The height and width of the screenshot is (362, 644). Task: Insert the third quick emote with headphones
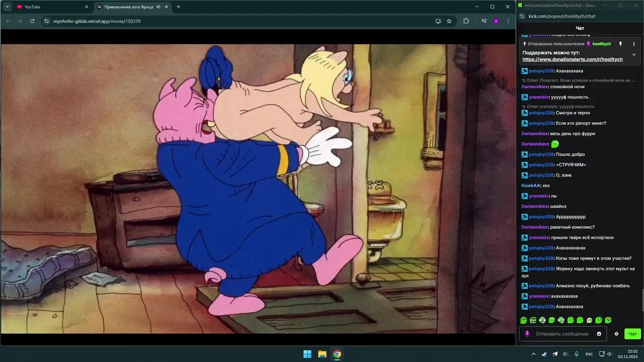pos(542,320)
